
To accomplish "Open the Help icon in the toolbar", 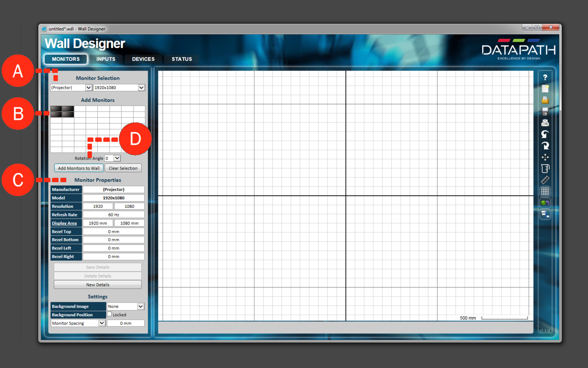I will pyautogui.click(x=545, y=77).
